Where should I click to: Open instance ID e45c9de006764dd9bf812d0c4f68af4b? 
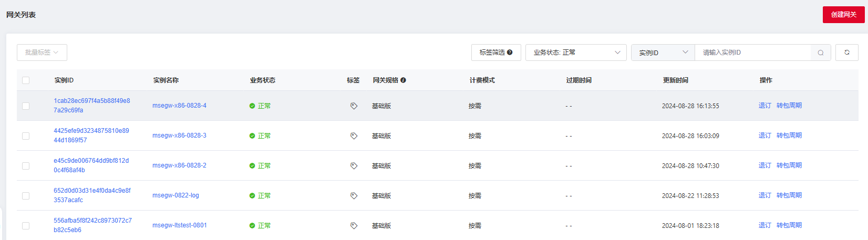coord(91,165)
